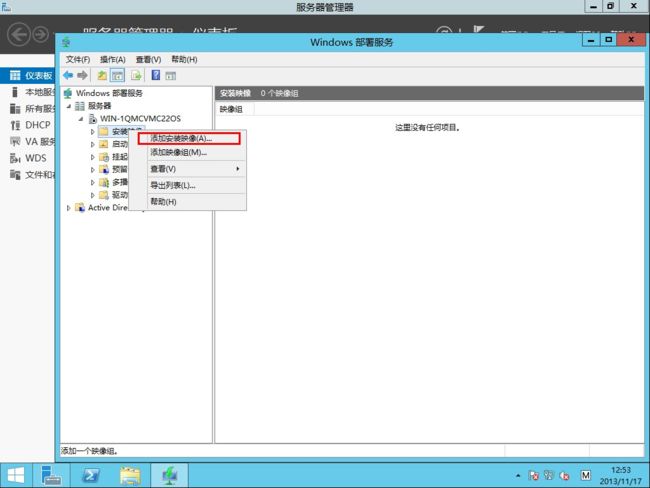The width and height of the screenshot is (650, 488).
Task: Close the Windows 部署服务 window
Action: coord(631,40)
